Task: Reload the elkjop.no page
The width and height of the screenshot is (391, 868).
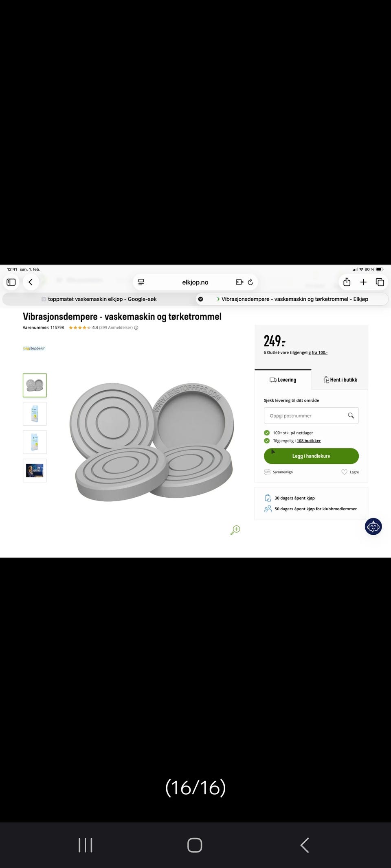Action: [250, 282]
